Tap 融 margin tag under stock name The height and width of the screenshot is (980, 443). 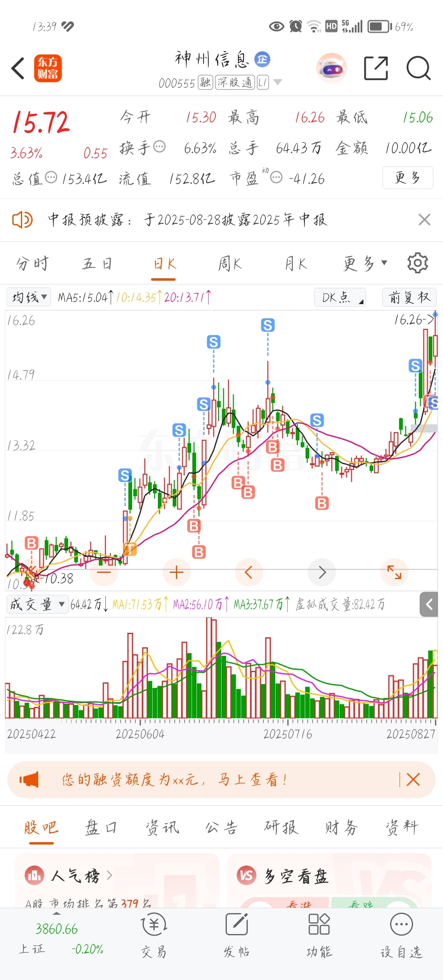point(205,82)
